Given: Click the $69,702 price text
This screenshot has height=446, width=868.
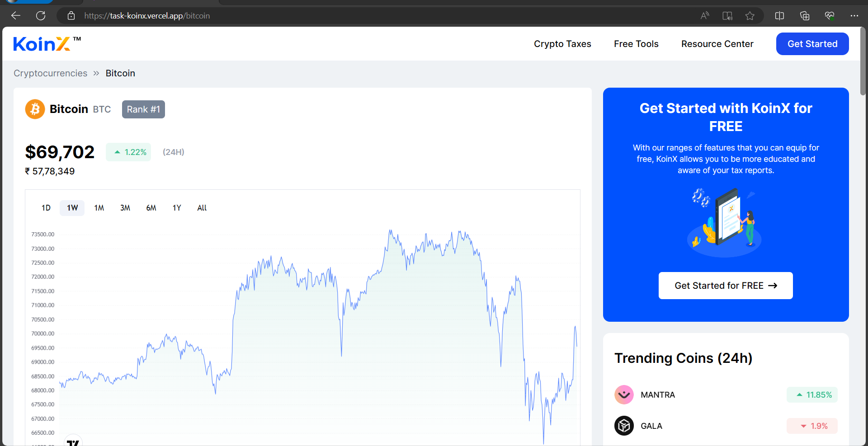Looking at the screenshot, I should (60, 152).
